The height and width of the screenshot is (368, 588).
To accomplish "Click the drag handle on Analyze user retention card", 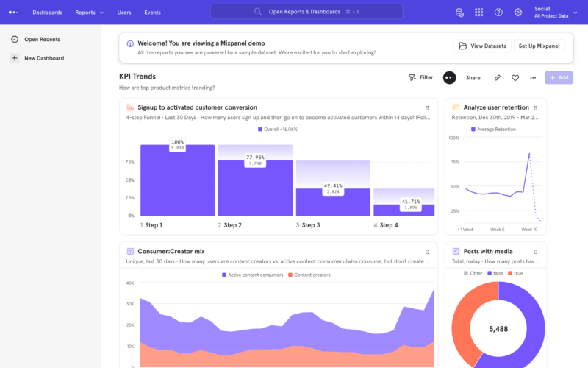I will 536,107.
